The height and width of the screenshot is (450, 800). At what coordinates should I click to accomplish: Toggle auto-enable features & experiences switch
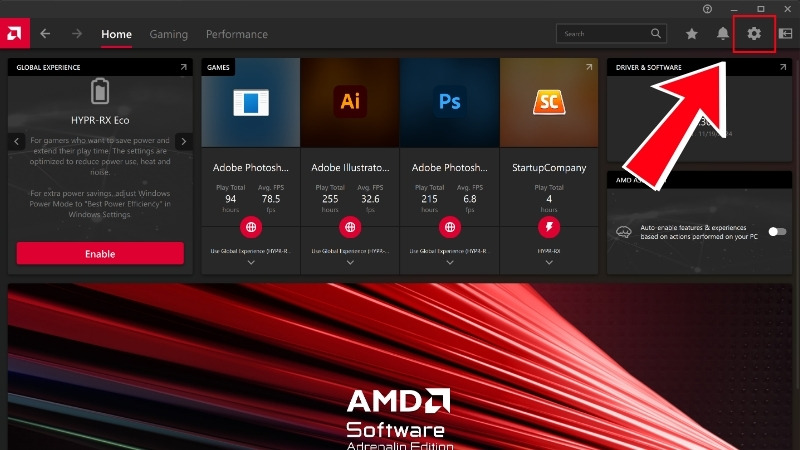[x=777, y=232]
